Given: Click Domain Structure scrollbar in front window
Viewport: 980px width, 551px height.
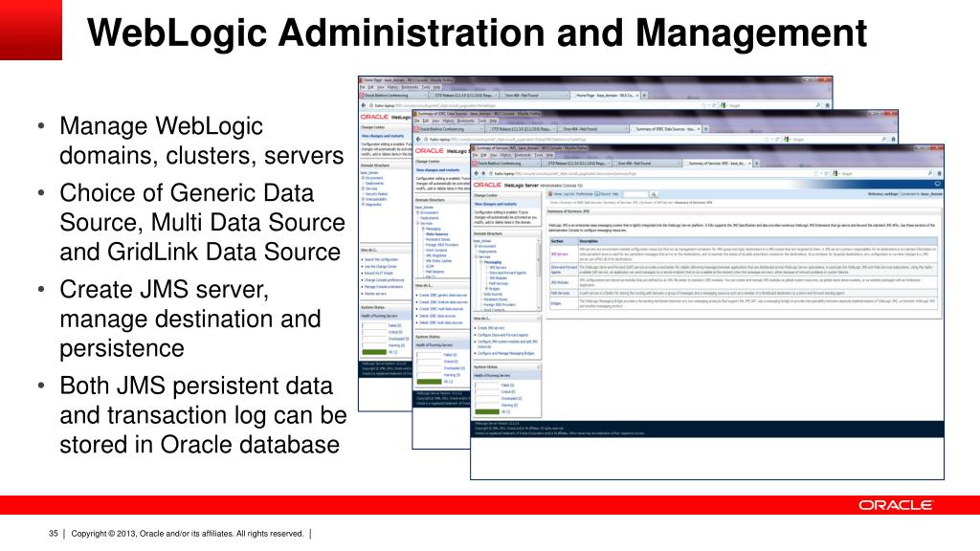Looking at the screenshot, I should [538, 274].
